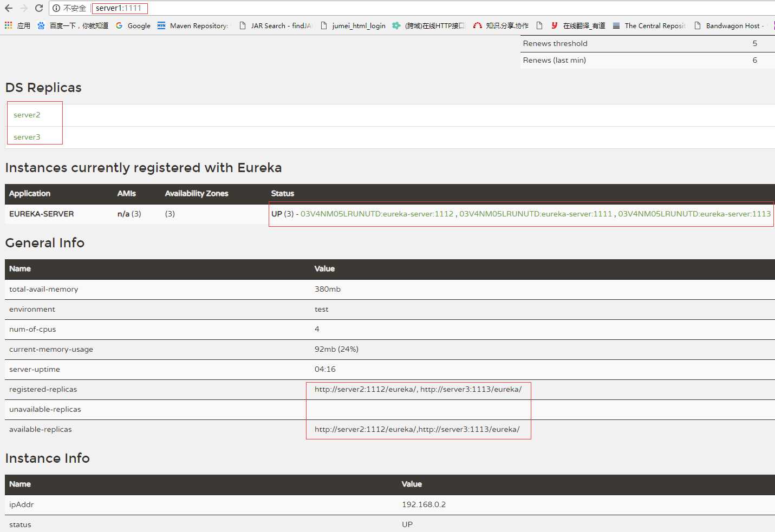Screen dimensions: 775x532
Task: Click the DS Replicas heading
Action: (43, 88)
